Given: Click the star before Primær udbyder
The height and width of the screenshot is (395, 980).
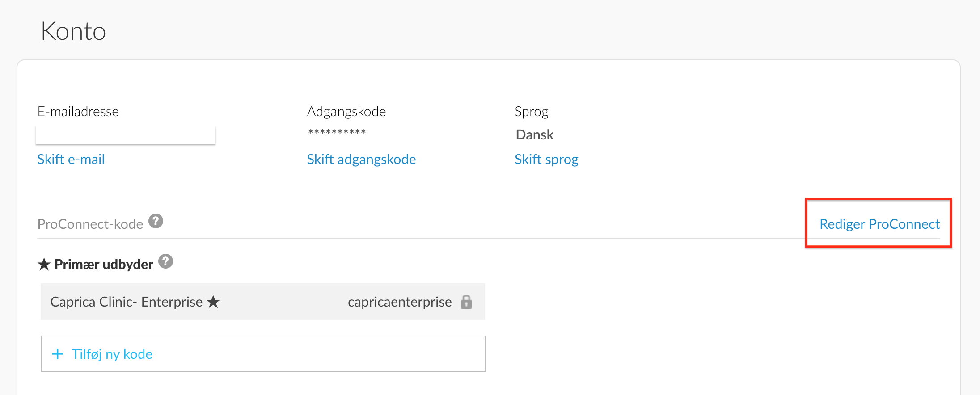Looking at the screenshot, I should 44,264.
